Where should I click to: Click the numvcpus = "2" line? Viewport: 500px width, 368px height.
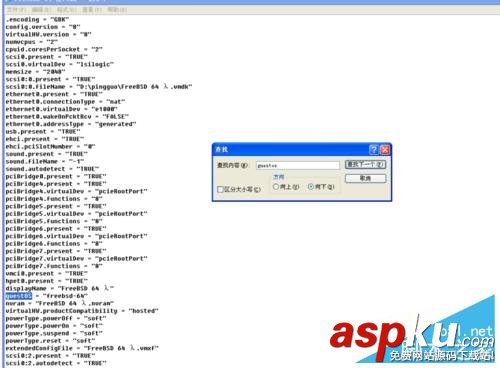[32, 42]
